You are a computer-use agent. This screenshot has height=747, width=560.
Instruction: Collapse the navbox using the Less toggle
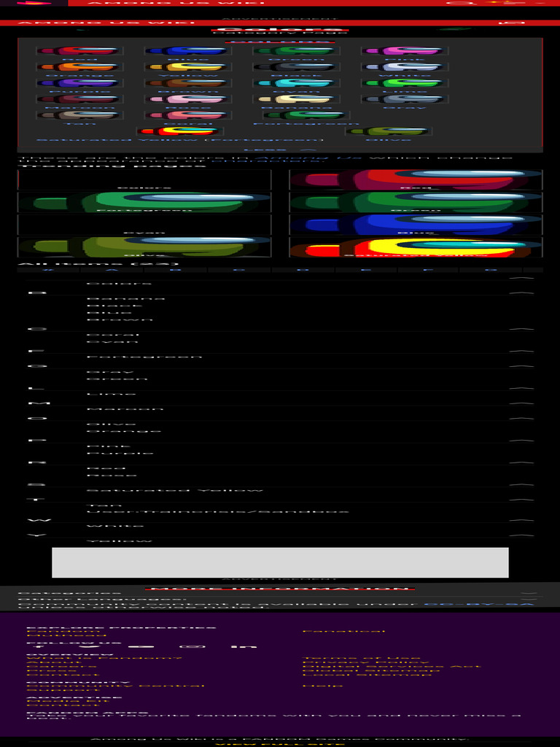280,150
